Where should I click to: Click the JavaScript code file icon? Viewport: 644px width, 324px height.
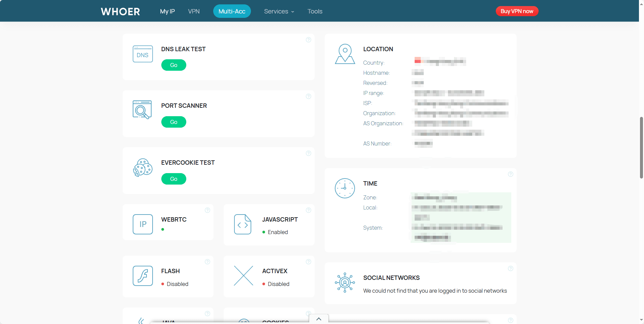click(243, 224)
